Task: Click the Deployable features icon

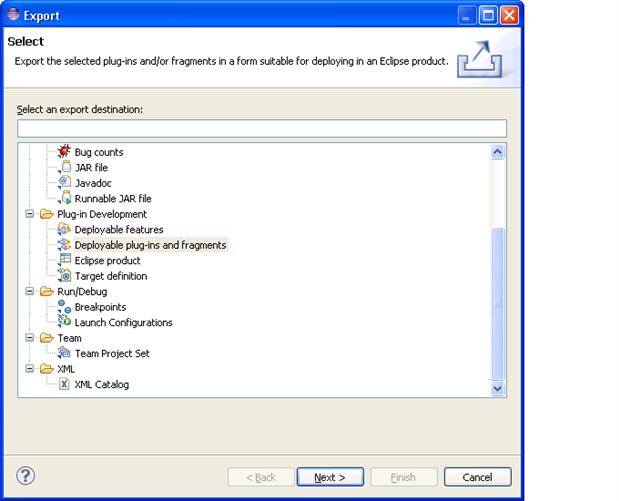Action: pyautogui.click(x=64, y=229)
